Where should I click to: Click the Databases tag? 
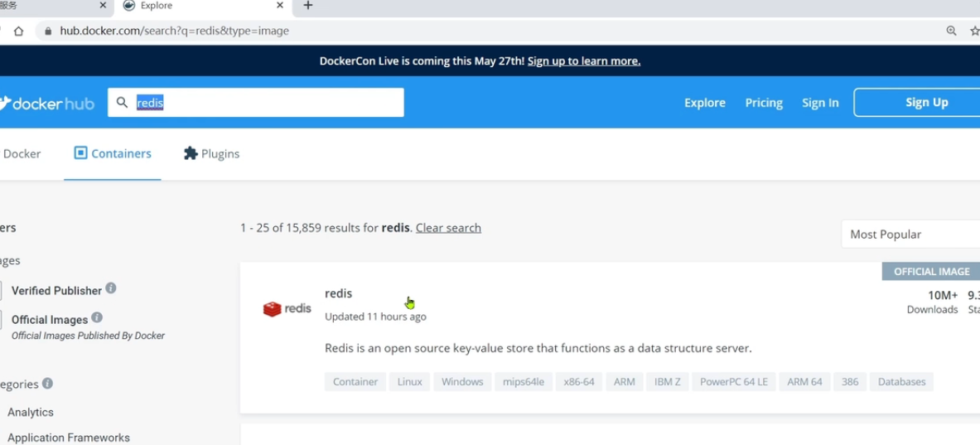901,382
